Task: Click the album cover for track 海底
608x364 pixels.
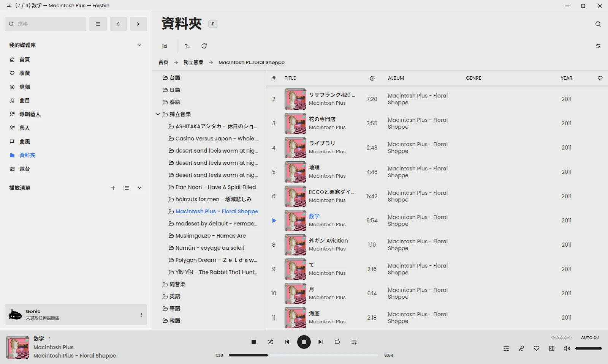Action: tap(295, 318)
